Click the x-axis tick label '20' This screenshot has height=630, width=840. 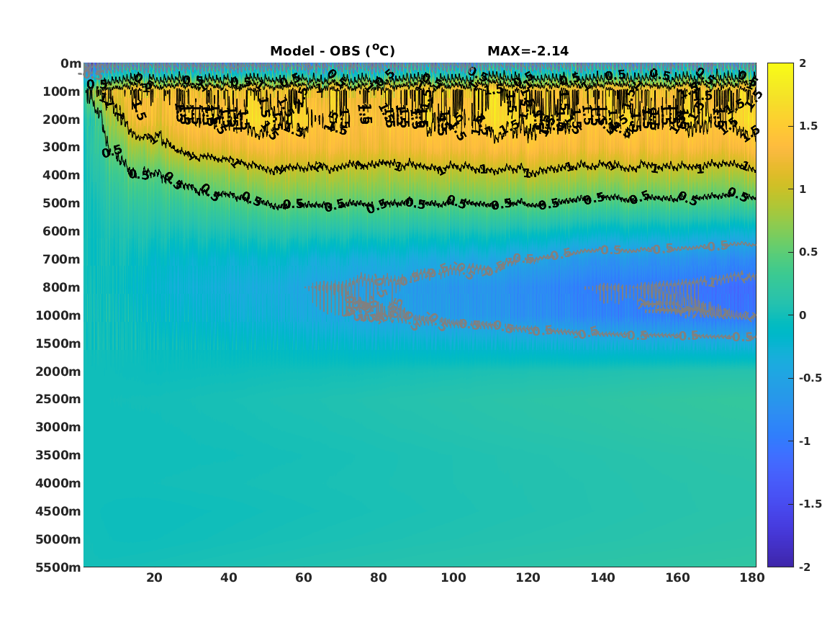154,577
